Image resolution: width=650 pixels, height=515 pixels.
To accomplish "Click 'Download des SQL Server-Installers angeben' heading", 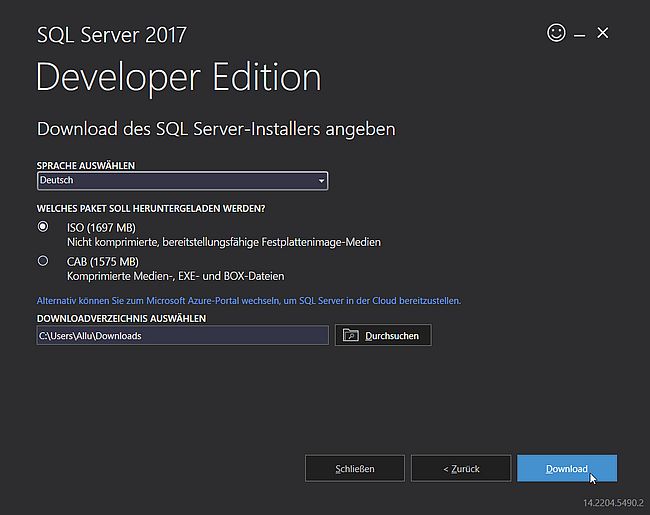I will click(x=216, y=129).
